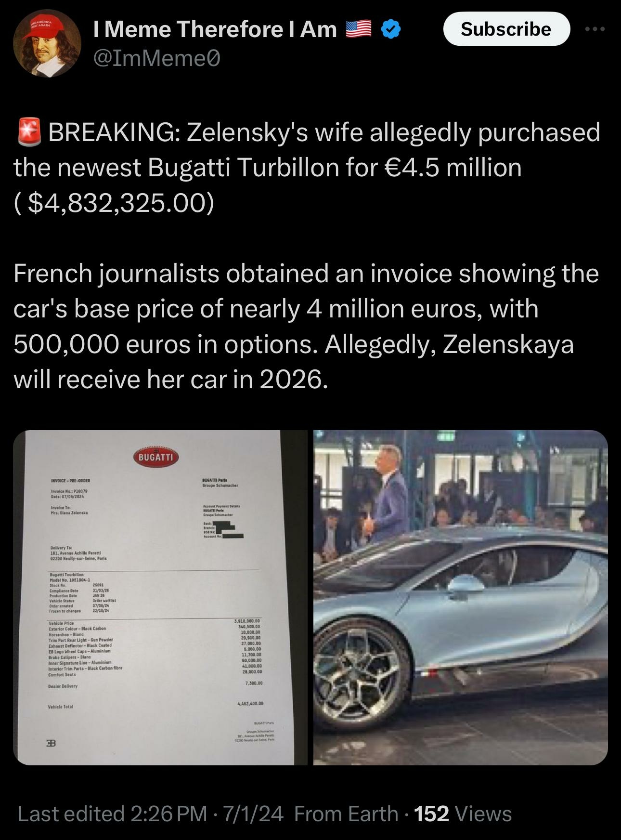
Task: Click the From Earth location label
Action: 346,814
